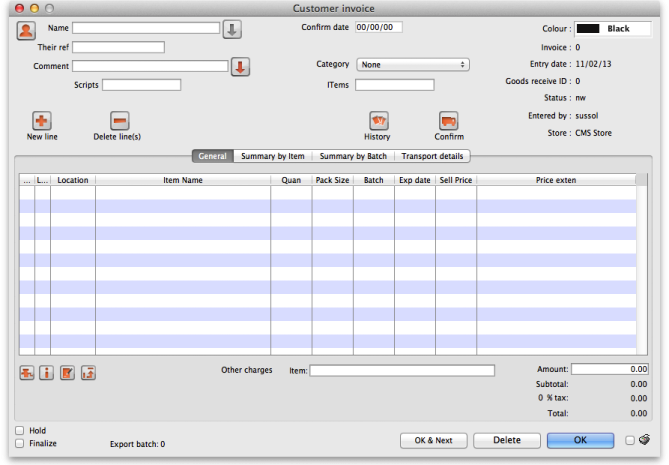Image resolution: width=669 pixels, height=465 pixels.
Task: Open the invoice History icon
Action: pos(378,121)
